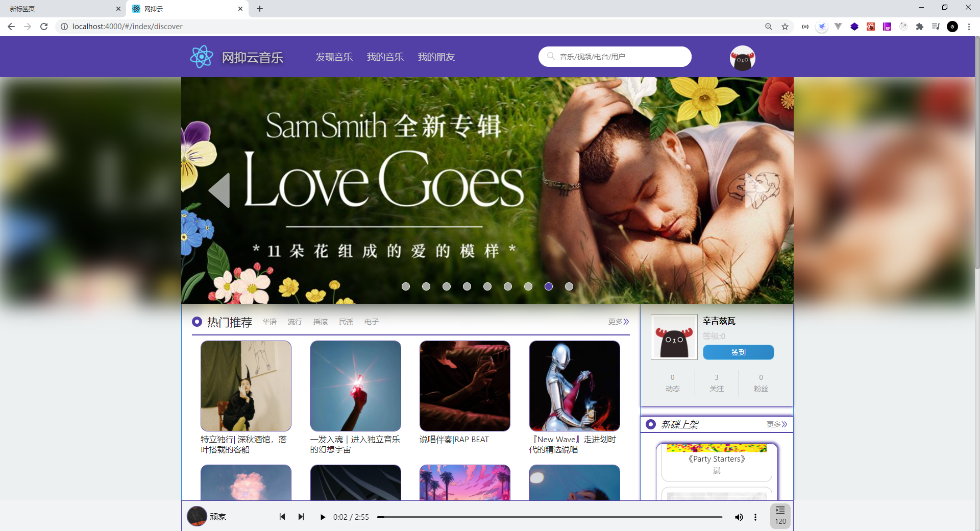The height and width of the screenshot is (531, 980).
Task: Open the user avatar in the header
Action: 742,58
